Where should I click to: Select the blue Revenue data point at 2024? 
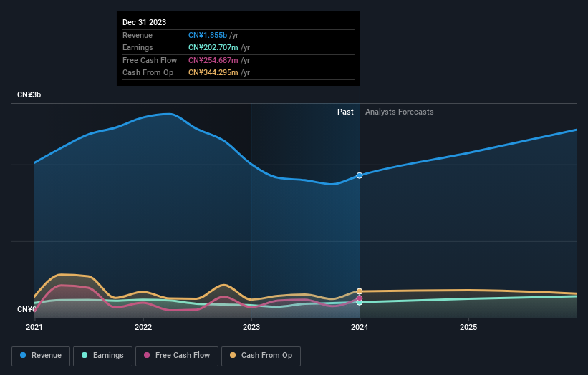pos(360,176)
